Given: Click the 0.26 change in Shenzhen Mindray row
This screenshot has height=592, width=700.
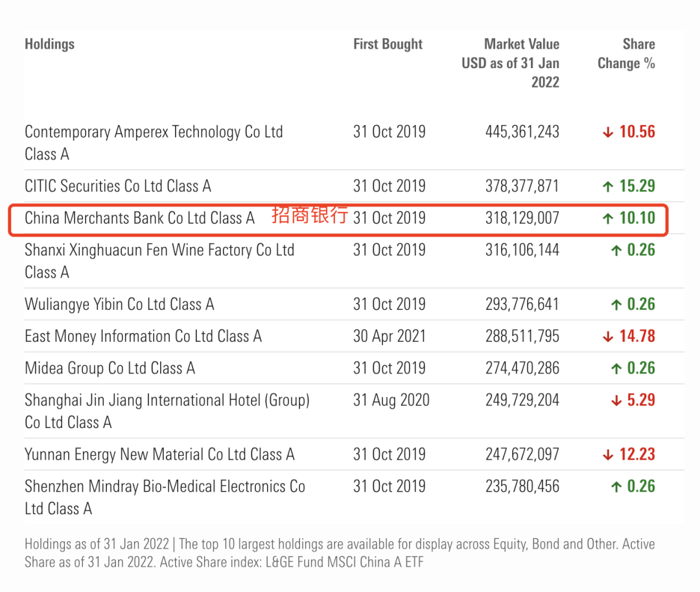Looking at the screenshot, I should pos(641,486).
